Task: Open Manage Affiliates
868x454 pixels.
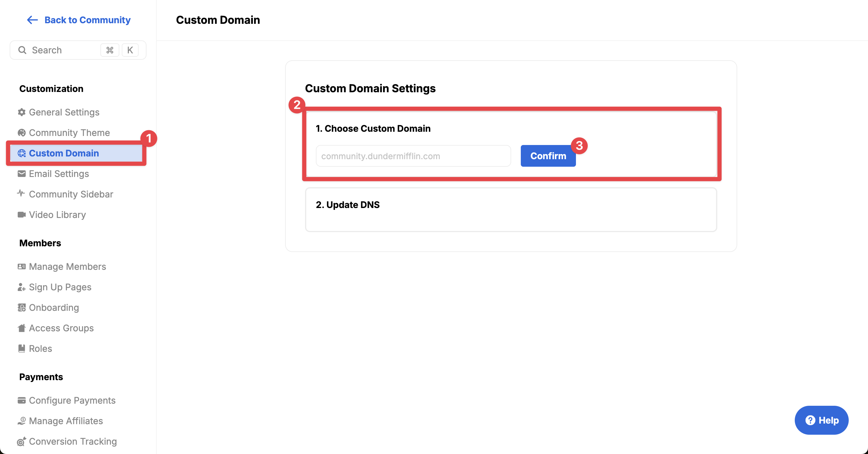Action: tap(66, 421)
